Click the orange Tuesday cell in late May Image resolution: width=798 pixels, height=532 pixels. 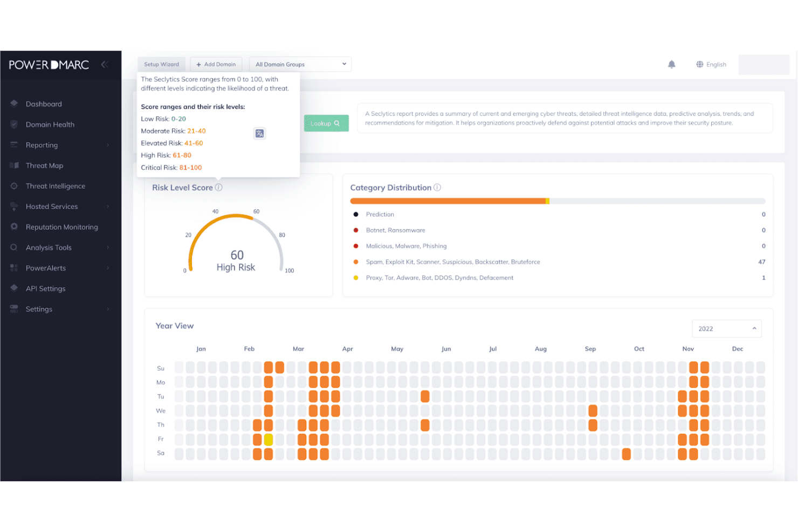[425, 396]
